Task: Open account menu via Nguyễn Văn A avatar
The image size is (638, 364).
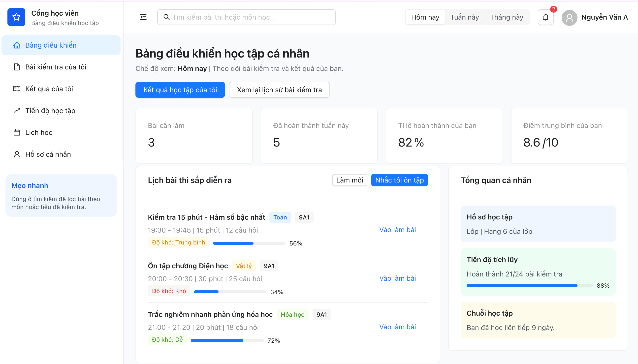Action: click(x=570, y=18)
